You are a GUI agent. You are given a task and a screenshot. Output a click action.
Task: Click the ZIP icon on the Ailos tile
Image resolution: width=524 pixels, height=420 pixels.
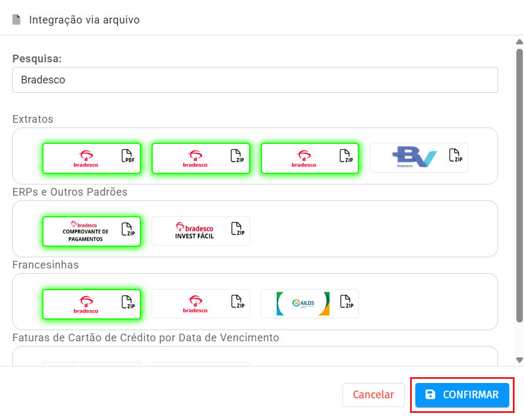point(346,302)
